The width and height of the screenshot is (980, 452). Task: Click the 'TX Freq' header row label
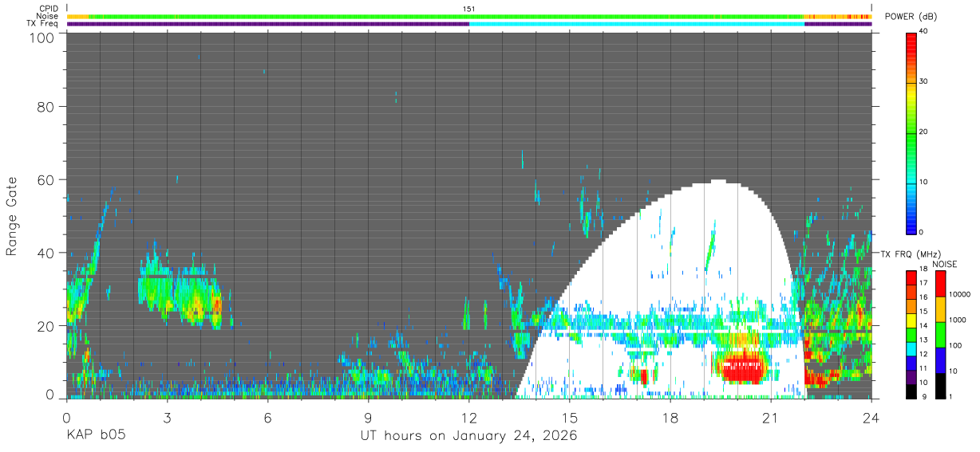click(x=44, y=24)
